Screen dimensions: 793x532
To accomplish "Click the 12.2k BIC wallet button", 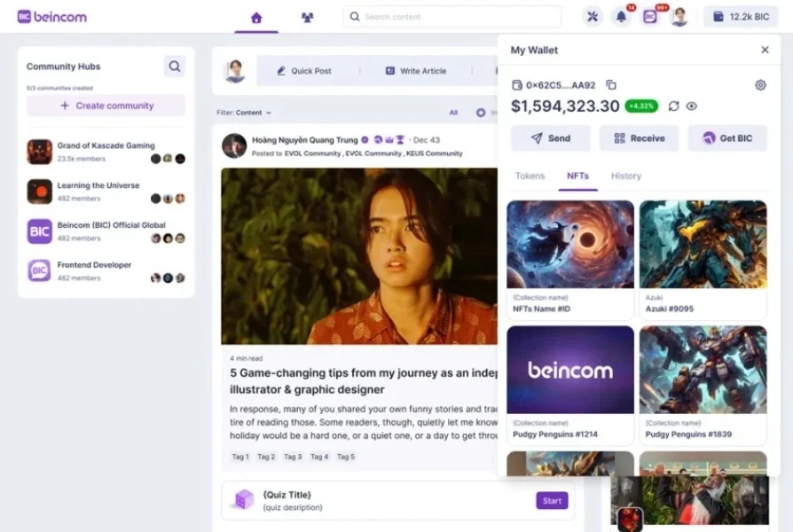I will click(741, 17).
